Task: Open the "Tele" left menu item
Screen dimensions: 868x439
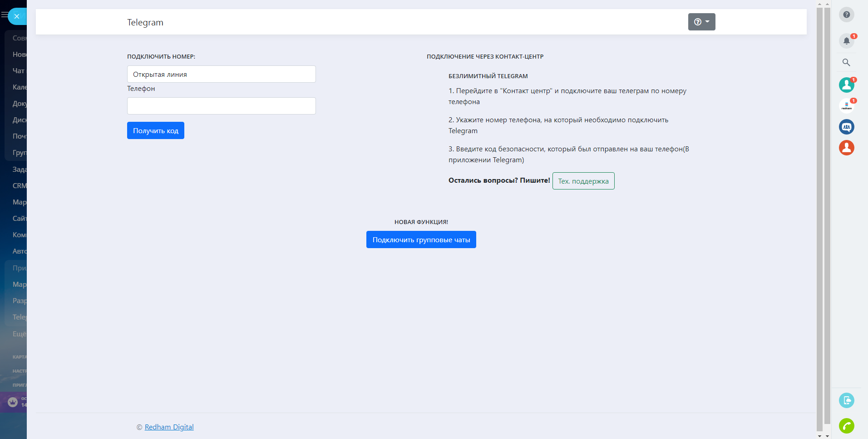Action: (x=20, y=317)
